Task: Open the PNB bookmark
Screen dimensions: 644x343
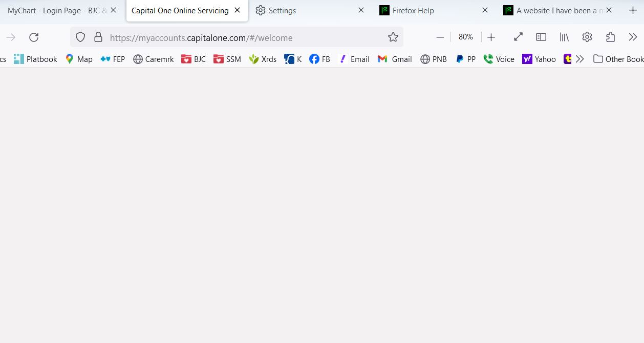Action: coord(434,59)
